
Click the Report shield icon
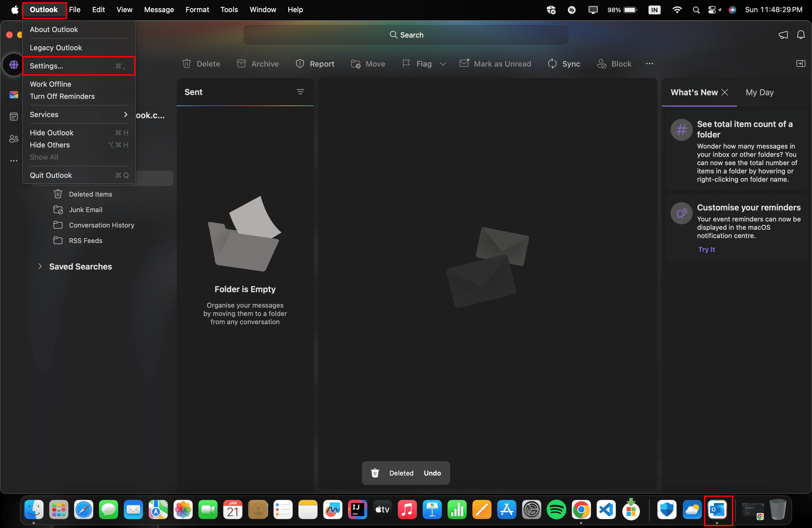(x=300, y=64)
